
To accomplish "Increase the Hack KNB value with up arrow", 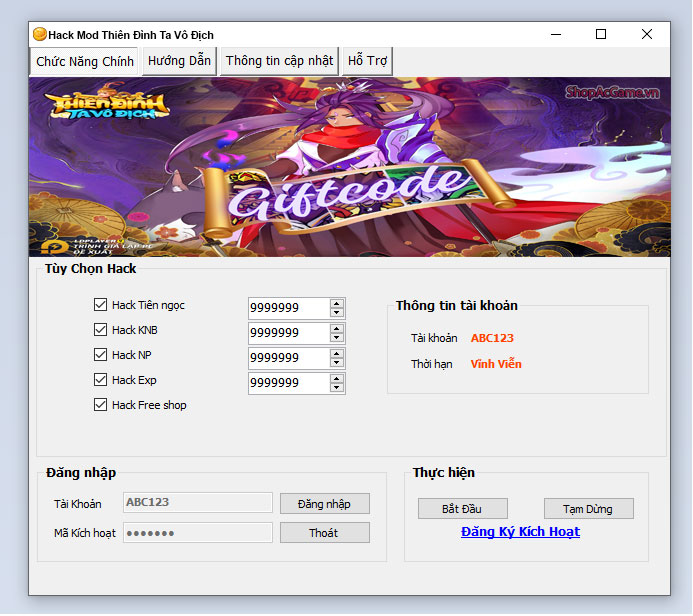I will pyautogui.click(x=337, y=329).
